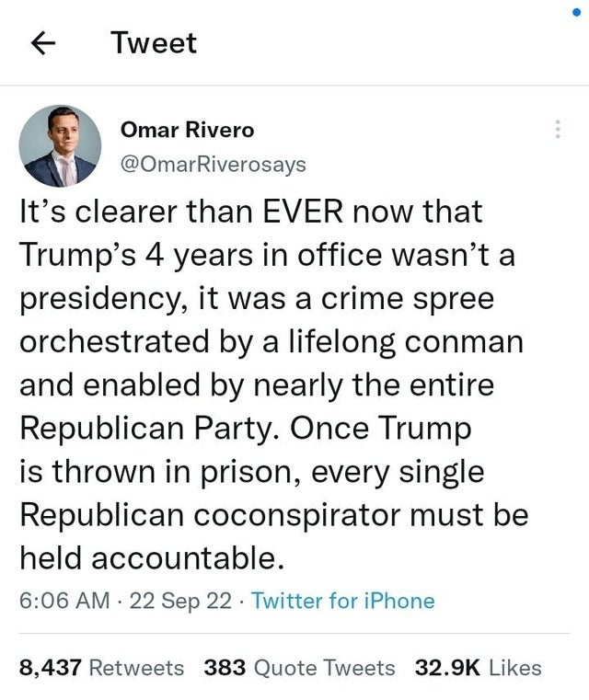Open Omar Rivero's profile picture

tap(61, 146)
